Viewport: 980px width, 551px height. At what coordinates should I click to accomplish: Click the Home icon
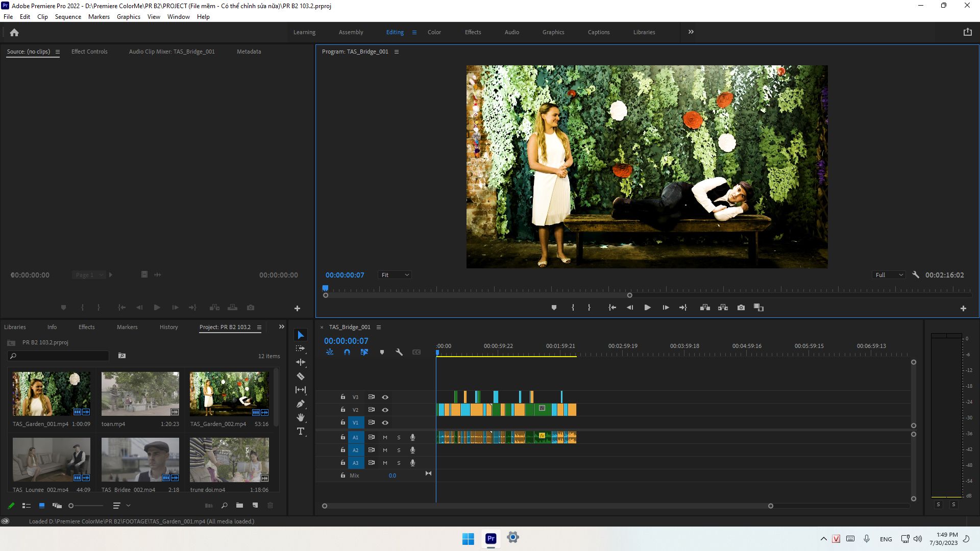14,32
